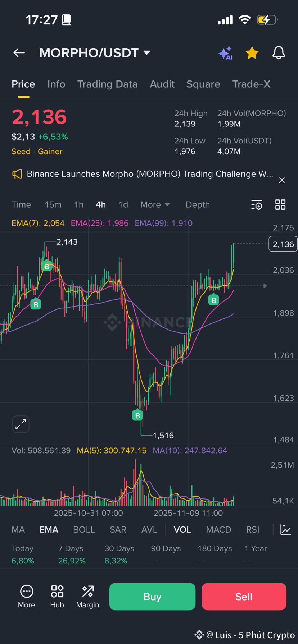
Task: Switch to the Depth chart
Action: click(x=198, y=205)
